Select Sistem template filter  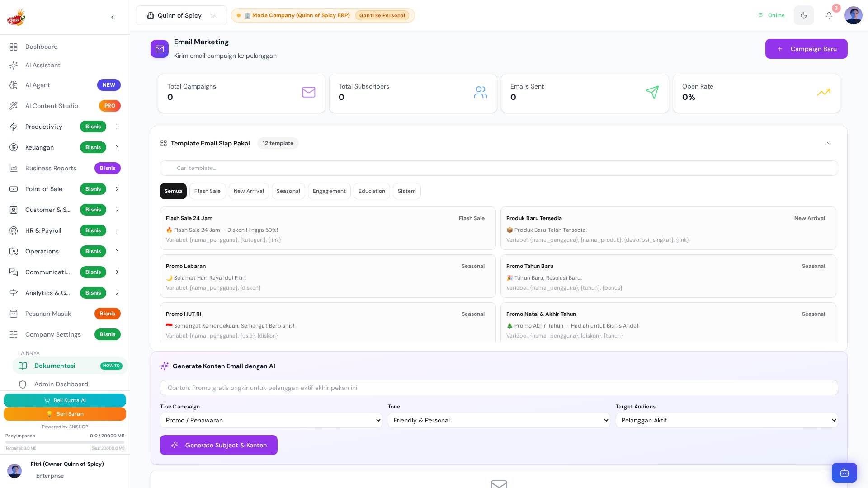406,192
